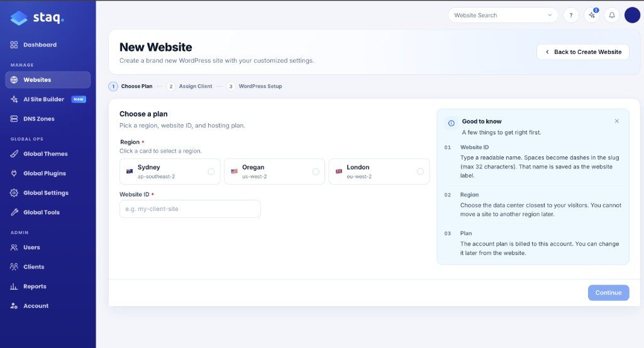Click the Back to Create Website button
The width and height of the screenshot is (644, 348).
coord(583,52)
